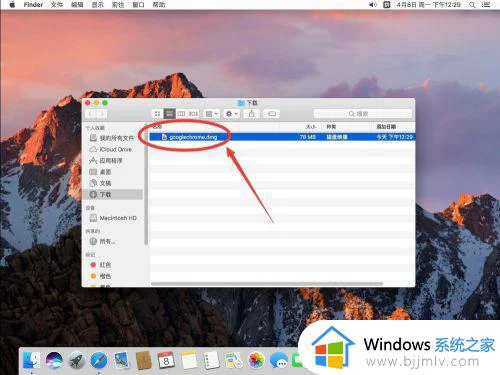Screen dimensions: 500x375
Task: Open Finder from the Dock
Action: pos(32,360)
